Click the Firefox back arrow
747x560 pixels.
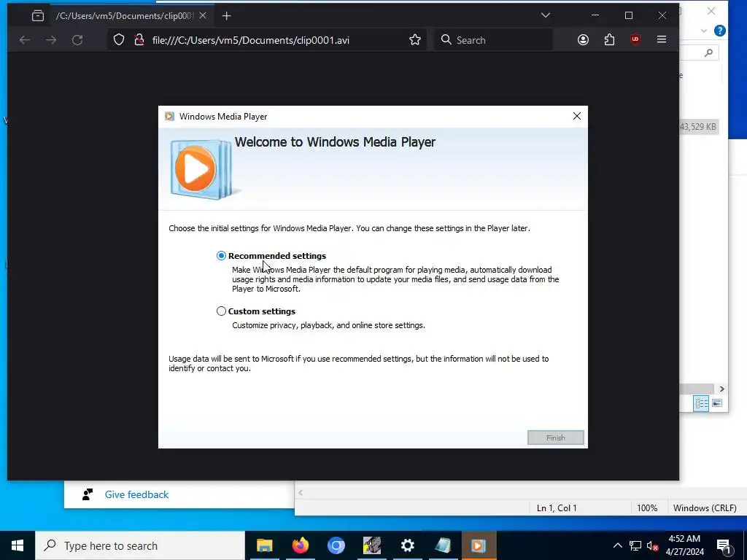pyautogui.click(x=25, y=40)
